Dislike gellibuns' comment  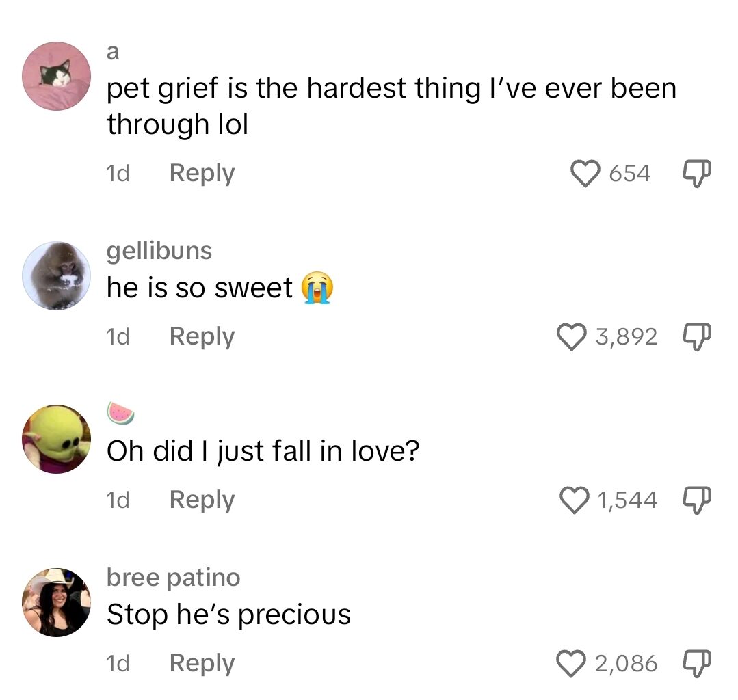tap(696, 336)
